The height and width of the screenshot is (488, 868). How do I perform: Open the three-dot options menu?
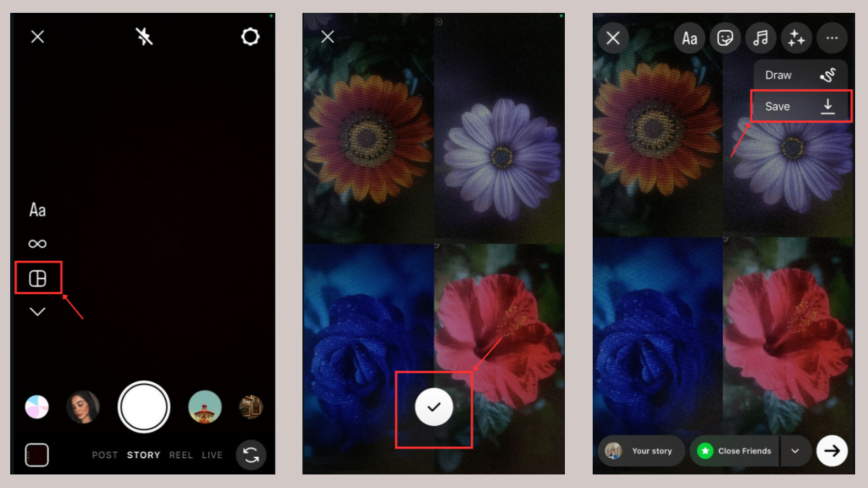(x=833, y=38)
